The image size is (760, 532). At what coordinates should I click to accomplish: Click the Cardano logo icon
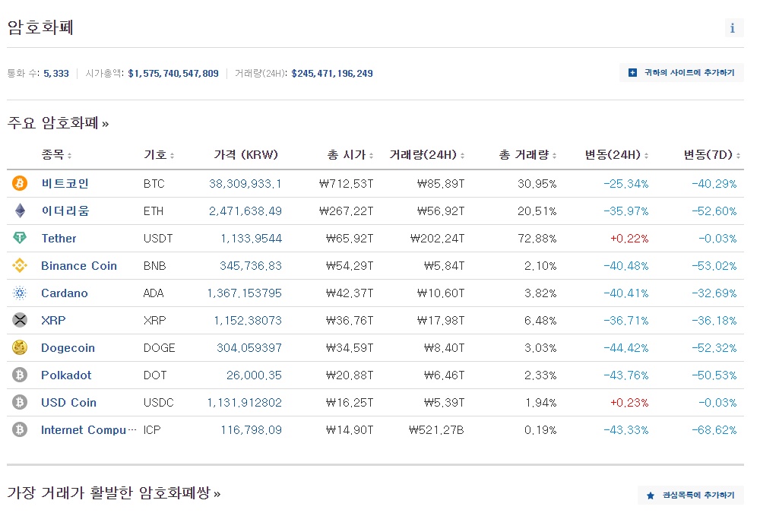[20, 293]
